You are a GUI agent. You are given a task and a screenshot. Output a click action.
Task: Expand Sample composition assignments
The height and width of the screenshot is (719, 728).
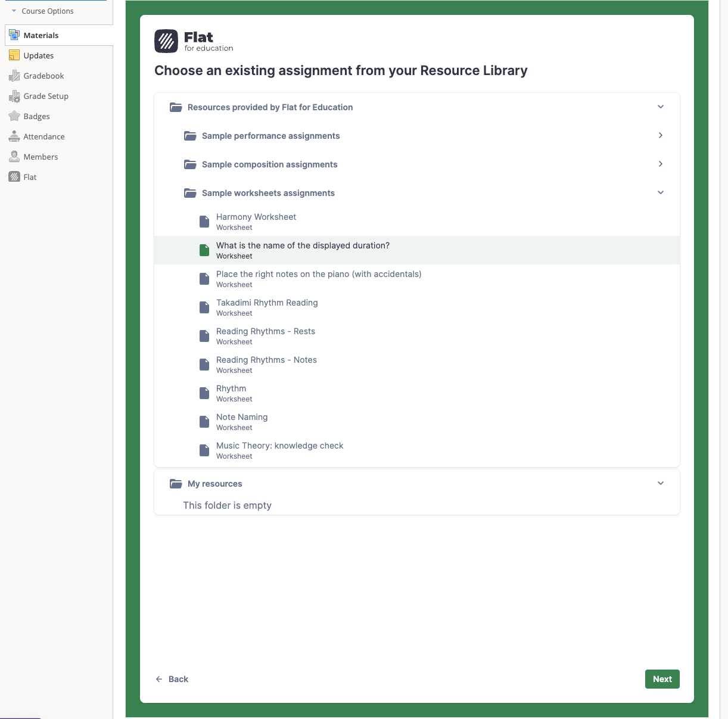[660, 164]
